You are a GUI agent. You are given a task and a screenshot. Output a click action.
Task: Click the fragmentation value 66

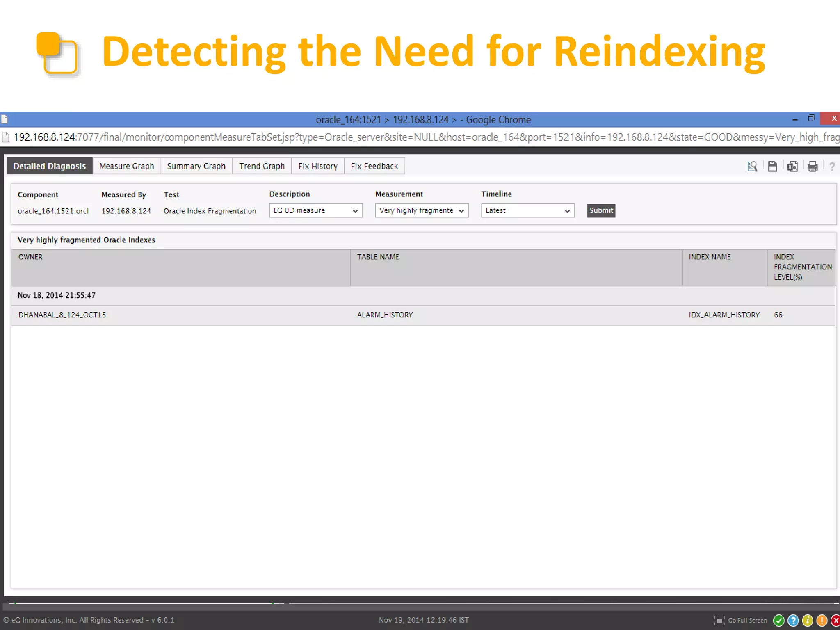(778, 315)
